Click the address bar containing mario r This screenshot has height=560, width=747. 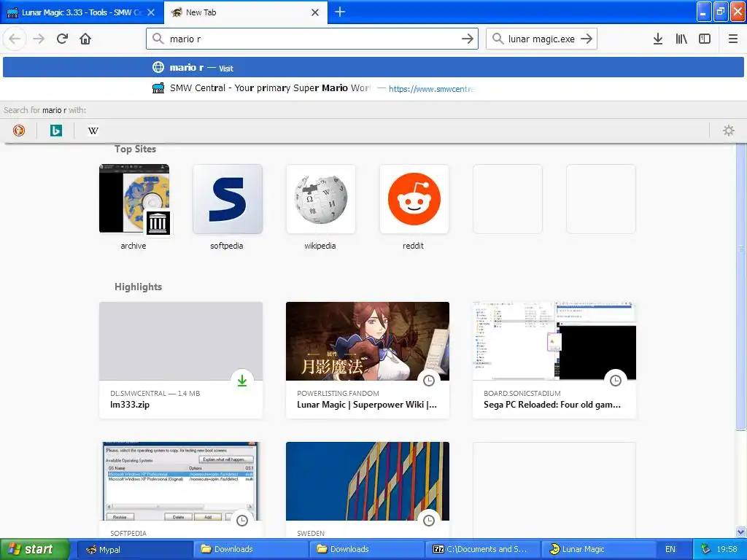pyautogui.click(x=312, y=39)
